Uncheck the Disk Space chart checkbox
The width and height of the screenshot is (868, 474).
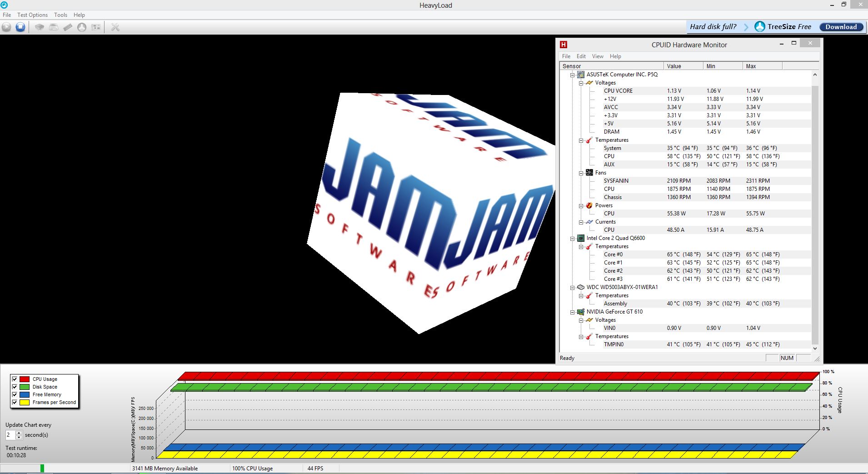tap(15, 387)
